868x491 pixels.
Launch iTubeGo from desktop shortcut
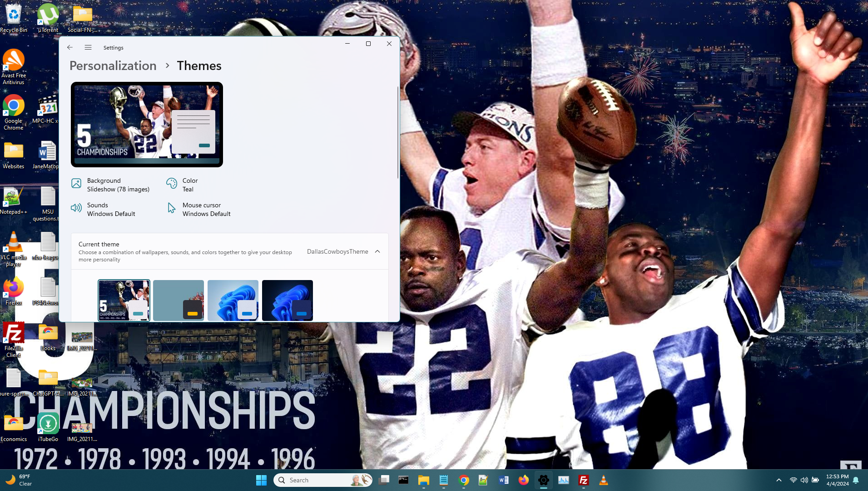tap(48, 427)
